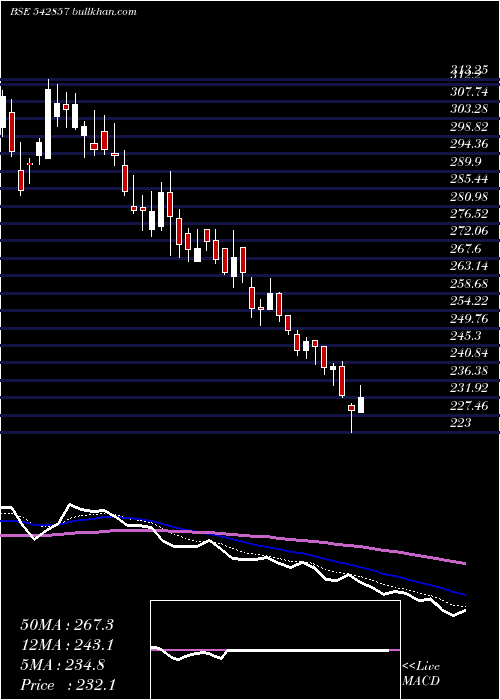Click the MACD line inside the inset box
Screen dimensions: 500x700
[270, 652]
